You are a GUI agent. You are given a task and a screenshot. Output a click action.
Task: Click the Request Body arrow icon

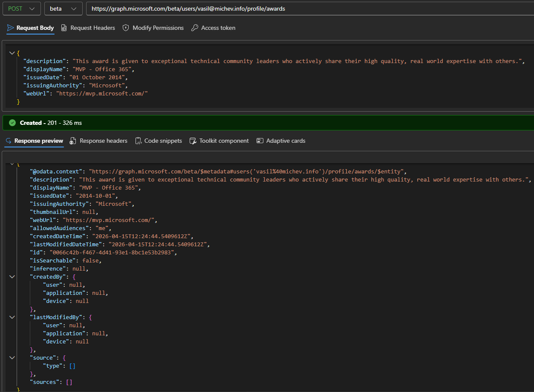coord(10,28)
